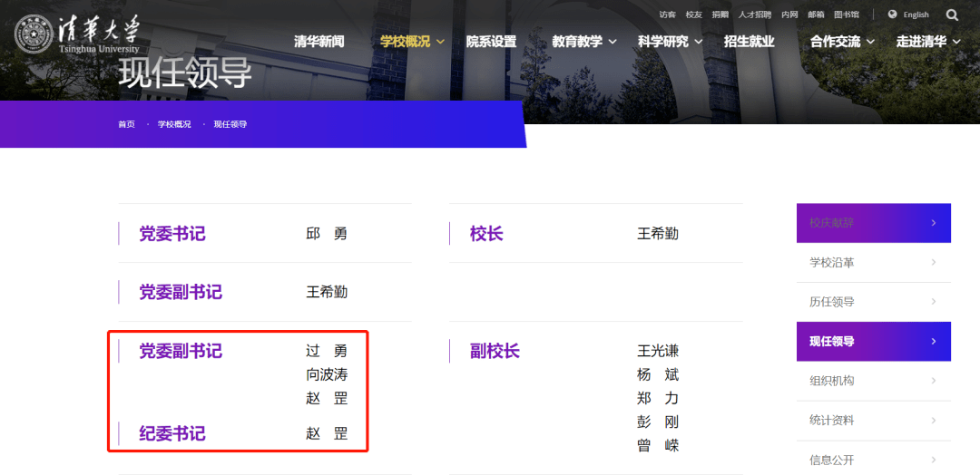The width and height of the screenshot is (980, 475).
Task: Open the 图书馆 link
Action: point(847,15)
